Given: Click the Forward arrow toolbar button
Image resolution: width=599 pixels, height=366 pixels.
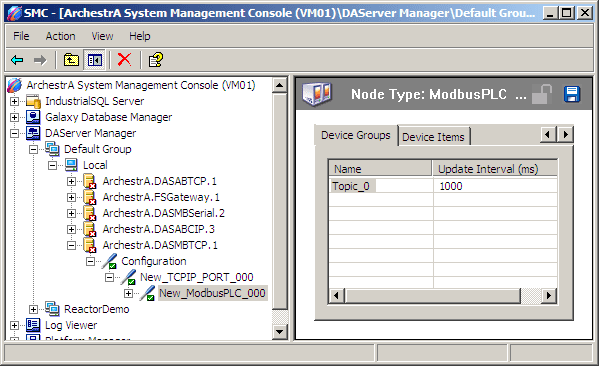Looking at the screenshot, I should coord(40,60).
